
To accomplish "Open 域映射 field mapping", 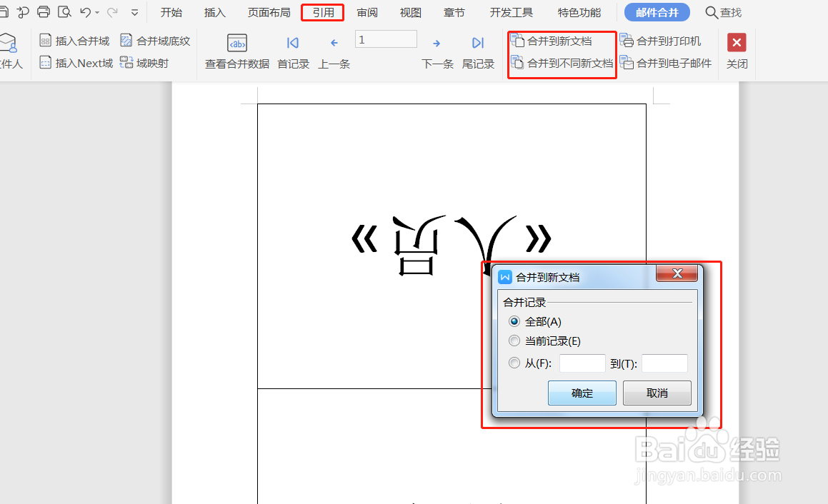I will pos(151,63).
